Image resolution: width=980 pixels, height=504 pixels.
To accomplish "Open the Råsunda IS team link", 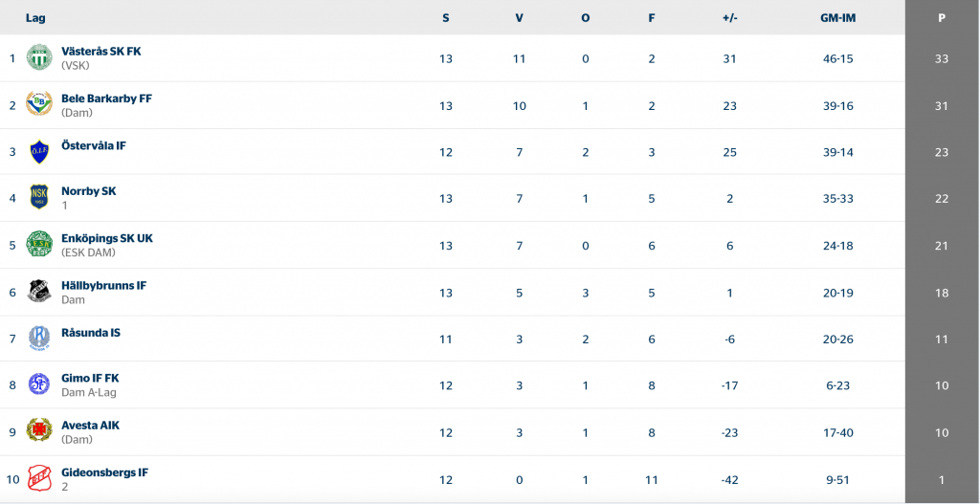I will coord(91,332).
